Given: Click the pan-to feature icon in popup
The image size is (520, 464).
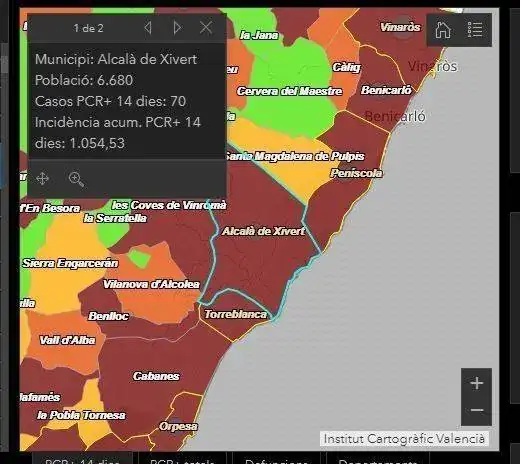Looking at the screenshot, I should point(42,179).
